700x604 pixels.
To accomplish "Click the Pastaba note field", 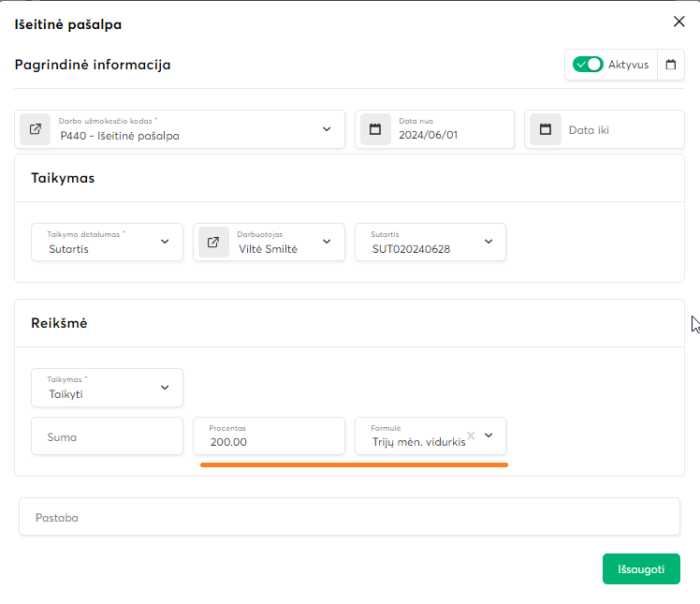I will coord(349,517).
